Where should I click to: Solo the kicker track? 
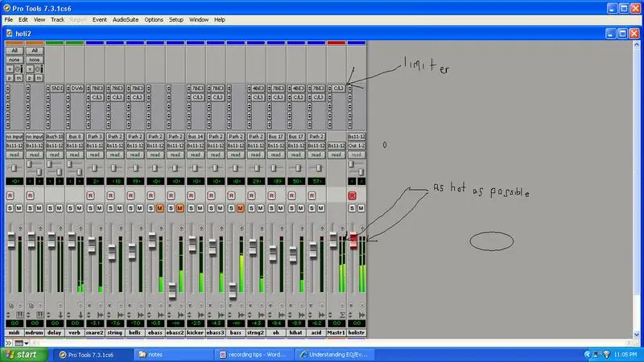pyautogui.click(x=190, y=208)
